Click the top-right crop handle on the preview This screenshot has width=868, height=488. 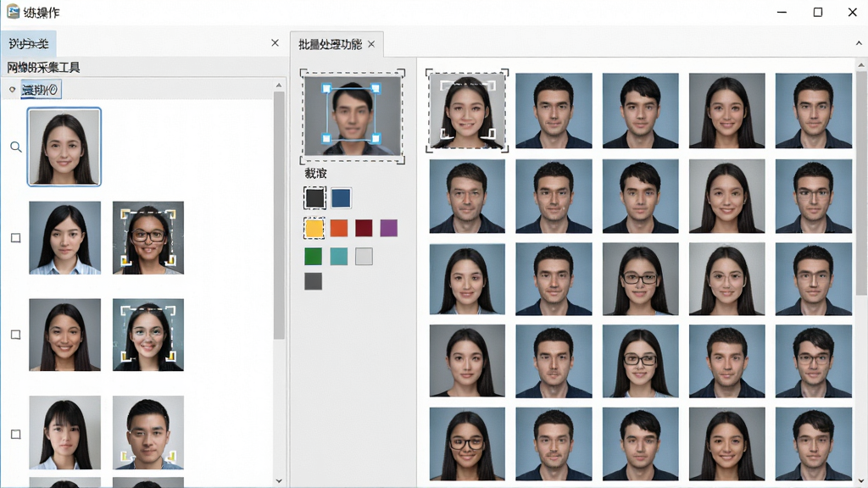pyautogui.click(x=376, y=88)
